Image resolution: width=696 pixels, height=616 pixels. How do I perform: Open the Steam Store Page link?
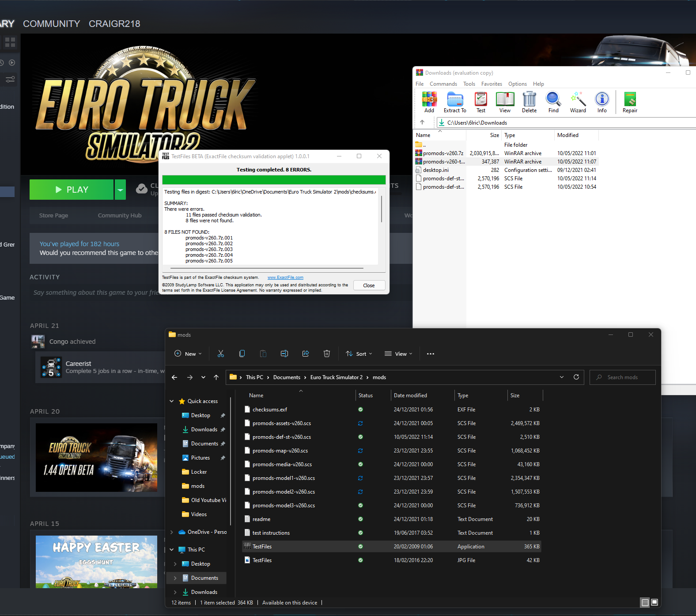53,216
